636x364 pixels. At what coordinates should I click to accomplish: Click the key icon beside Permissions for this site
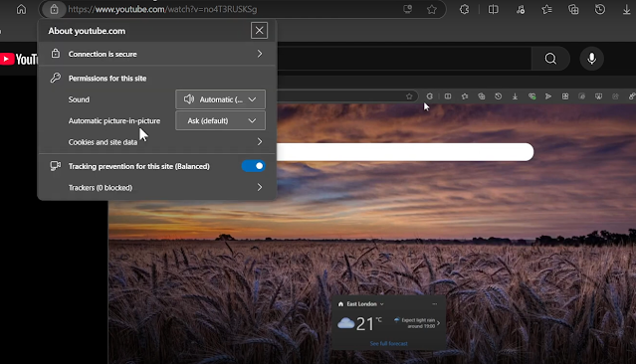click(x=56, y=78)
